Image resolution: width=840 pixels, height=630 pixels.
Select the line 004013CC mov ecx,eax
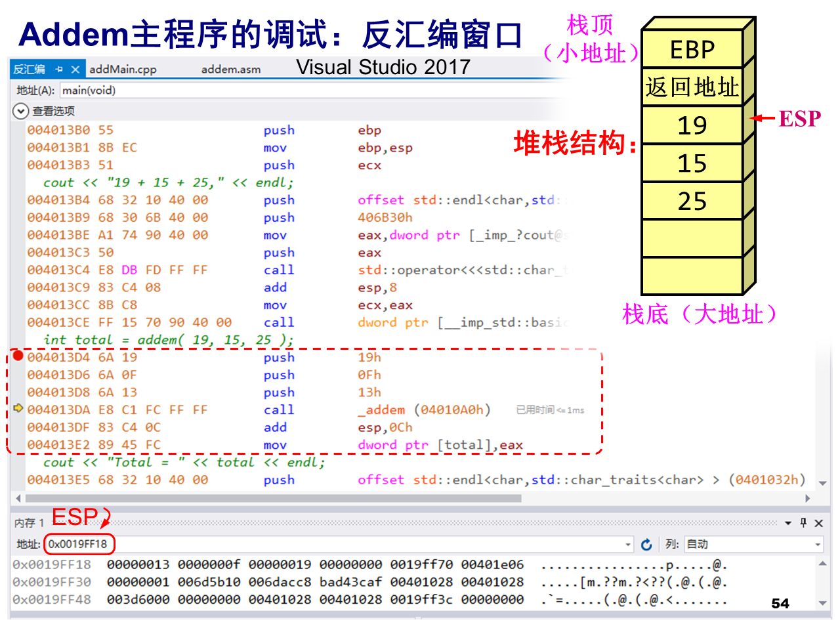220,305
